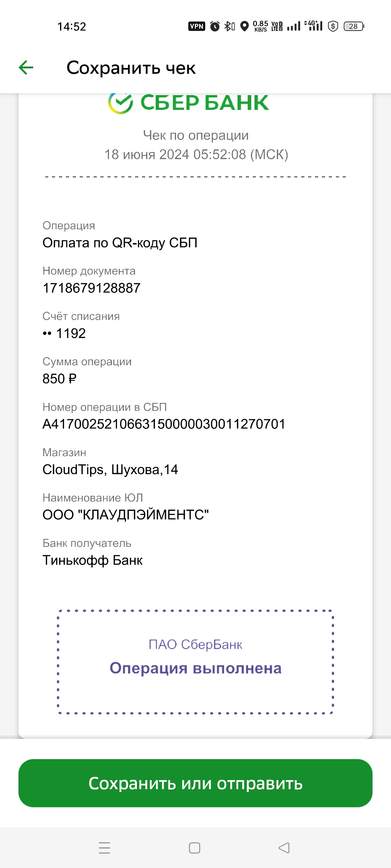Tap the Android back triangle button
This screenshot has width=391, height=868.
click(284, 848)
